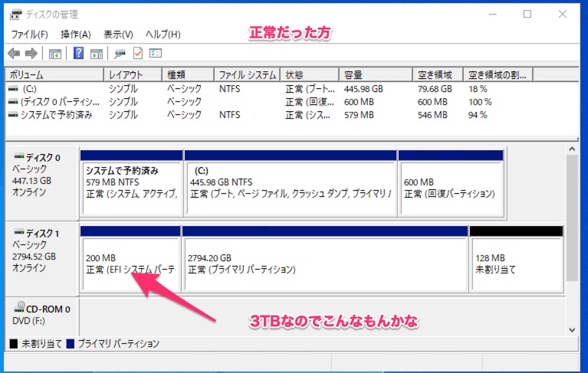The image size is (588, 373).
Task: Select the 2794.20 GB primary partition block
Action: tap(325, 259)
